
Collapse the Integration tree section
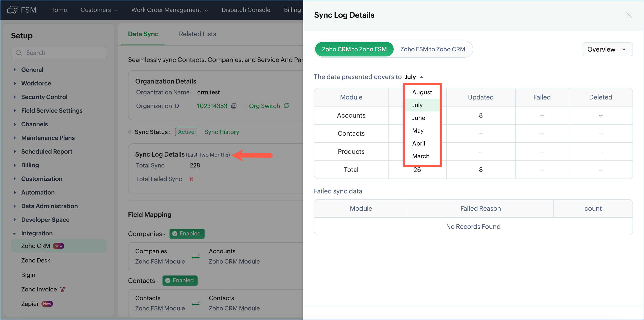(x=14, y=234)
